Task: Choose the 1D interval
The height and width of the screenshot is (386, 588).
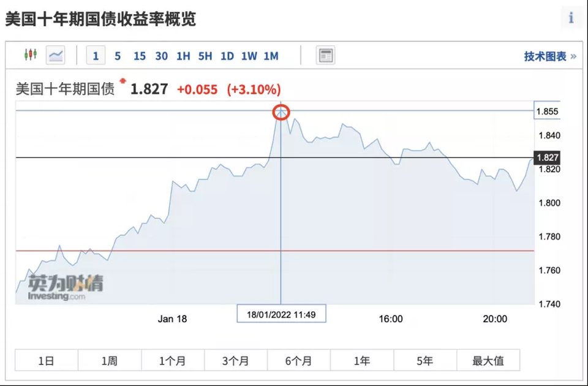Action: pyautogui.click(x=227, y=56)
